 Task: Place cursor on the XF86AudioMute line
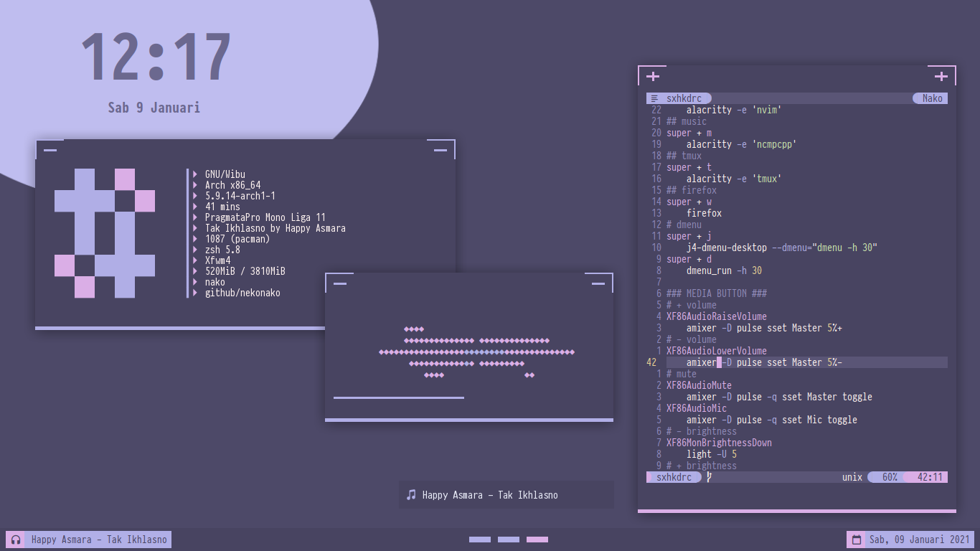699,385
